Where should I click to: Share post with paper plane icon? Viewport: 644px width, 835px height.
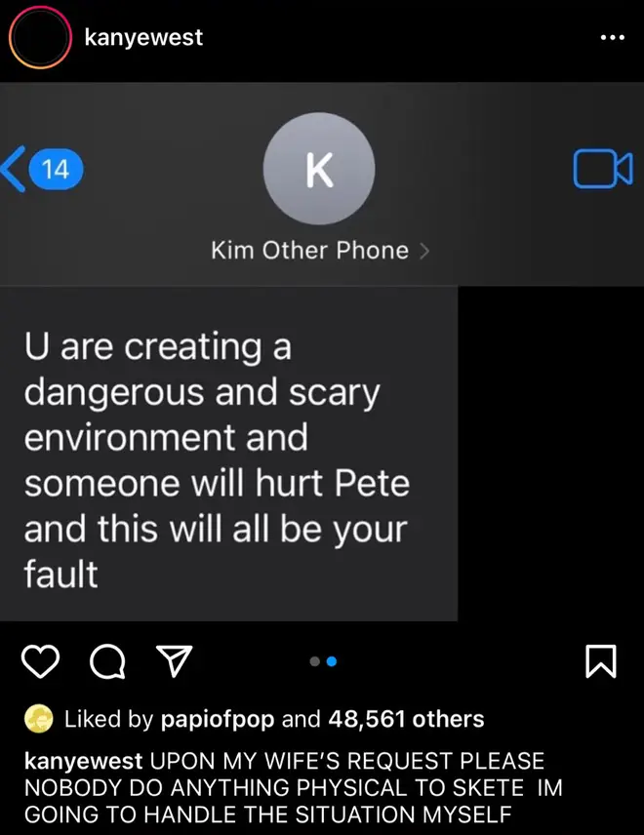[174, 660]
